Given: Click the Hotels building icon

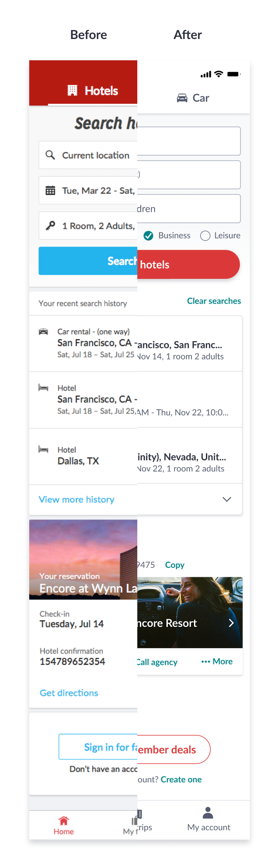Looking at the screenshot, I should (x=72, y=90).
